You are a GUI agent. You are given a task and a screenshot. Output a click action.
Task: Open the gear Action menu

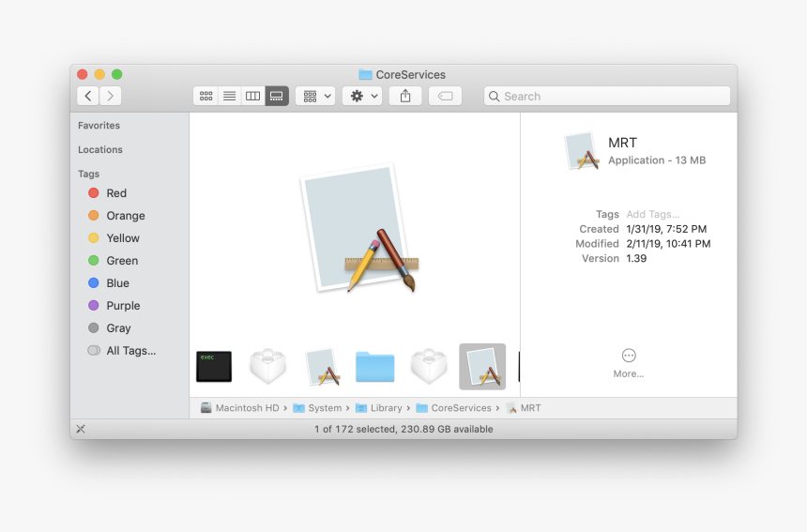point(362,97)
